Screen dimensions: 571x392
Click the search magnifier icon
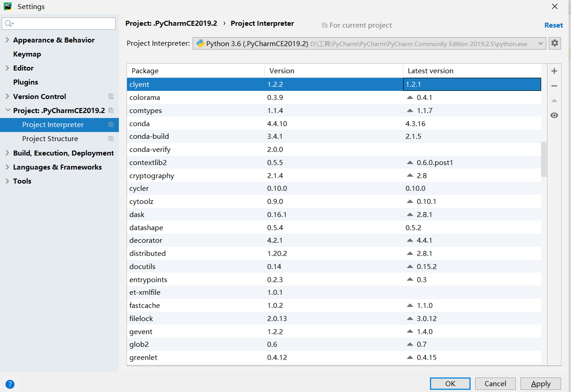pyautogui.click(x=9, y=24)
